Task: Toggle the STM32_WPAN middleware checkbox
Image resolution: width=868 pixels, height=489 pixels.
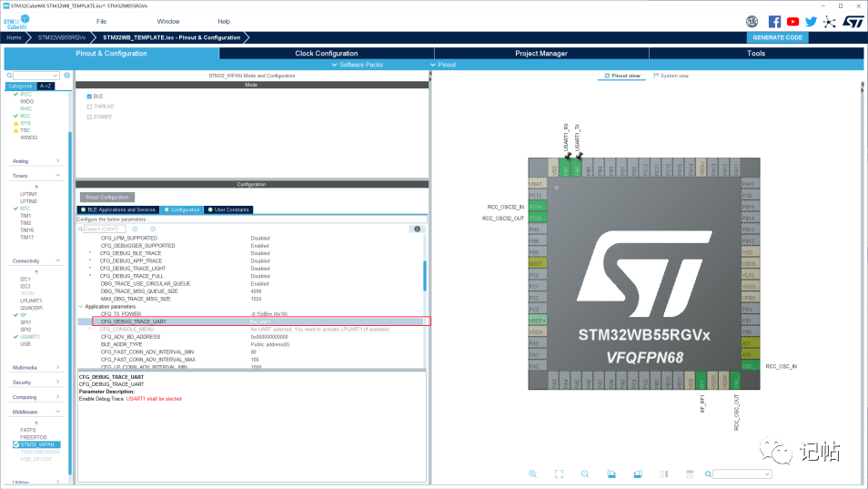Action: click(16, 444)
